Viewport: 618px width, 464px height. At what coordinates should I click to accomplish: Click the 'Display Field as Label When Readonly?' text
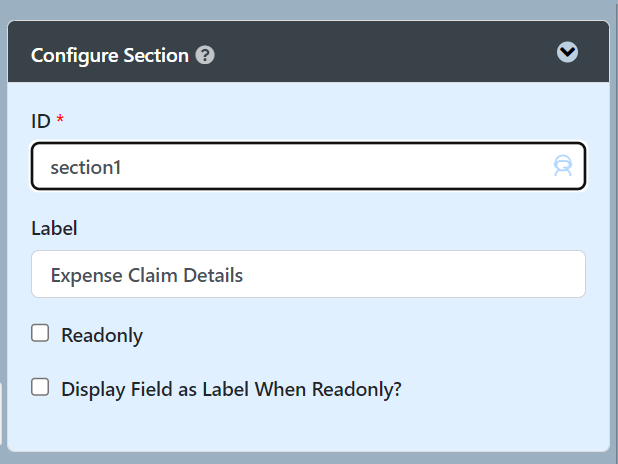[x=231, y=389]
